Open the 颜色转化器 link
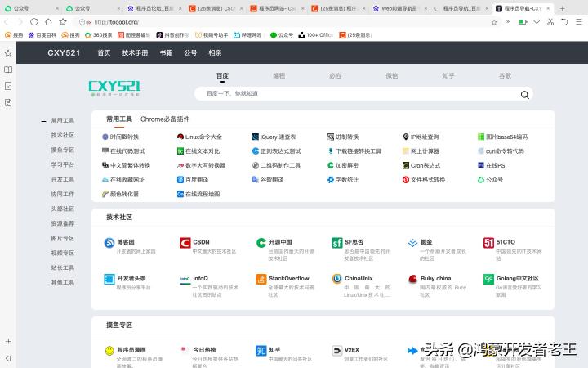 click(120, 194)
